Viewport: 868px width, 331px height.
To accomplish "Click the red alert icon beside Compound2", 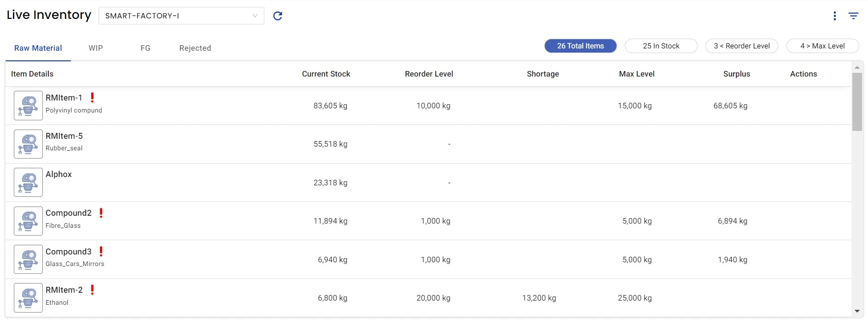I will click(101, 213).
